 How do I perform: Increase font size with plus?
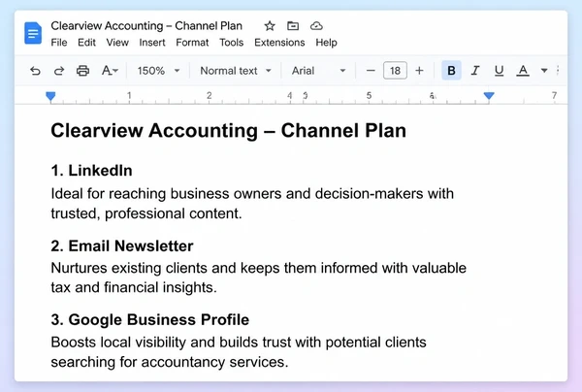click(419, 71)
